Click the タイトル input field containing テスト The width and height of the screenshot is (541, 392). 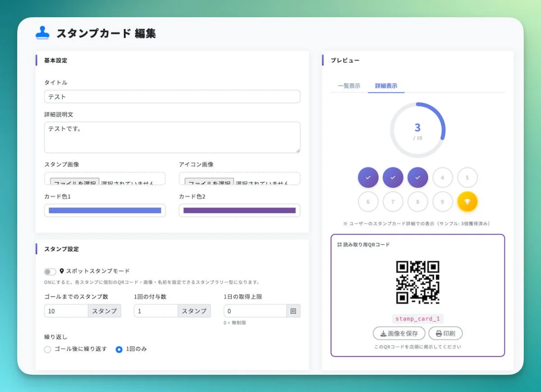point(172,97)
